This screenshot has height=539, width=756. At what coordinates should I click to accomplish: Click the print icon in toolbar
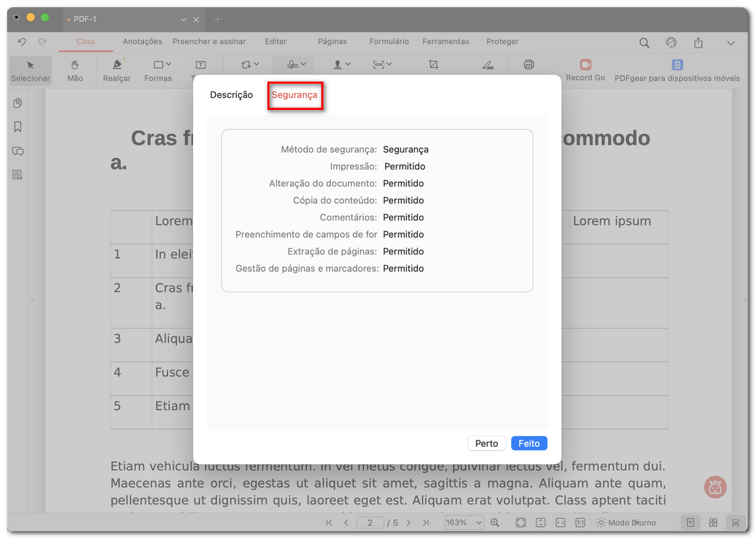pos(529,64)
